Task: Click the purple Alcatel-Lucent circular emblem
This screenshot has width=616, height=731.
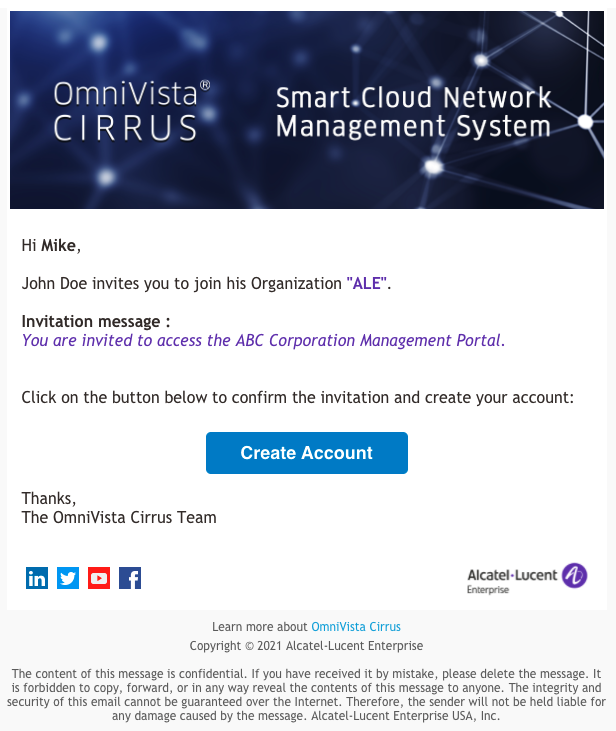Action: [x=574, y=575]
